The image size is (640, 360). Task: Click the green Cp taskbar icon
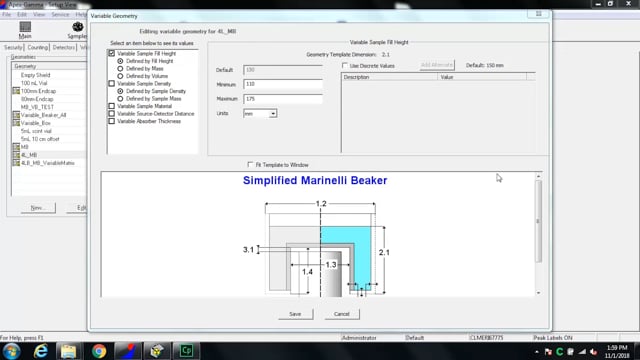(187, 351)
